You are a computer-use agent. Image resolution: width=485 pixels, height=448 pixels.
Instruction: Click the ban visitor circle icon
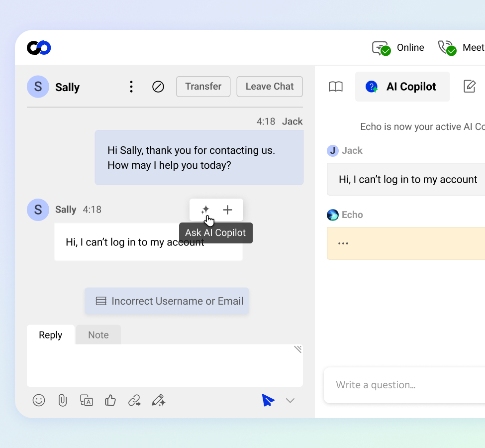click(x=158, y=87)
